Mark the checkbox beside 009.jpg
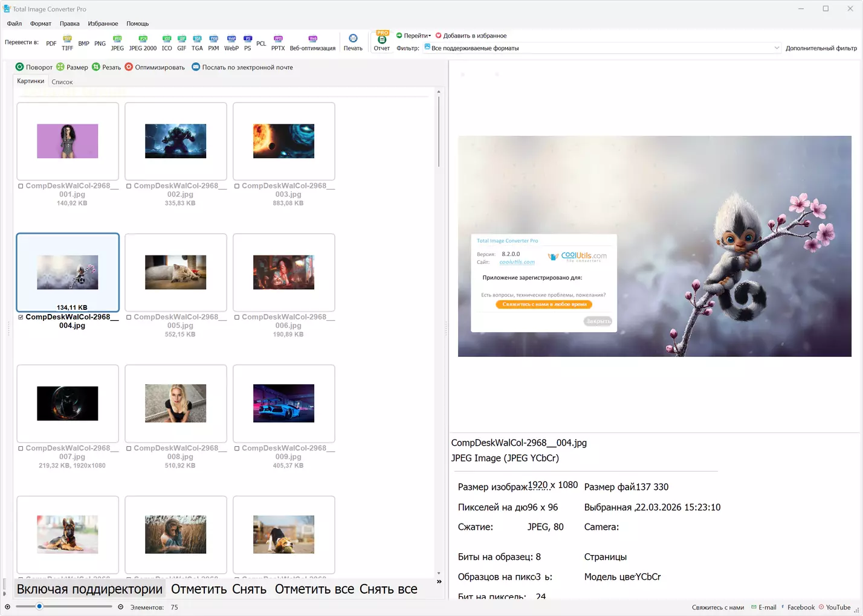The image size is (863, 616). 237,449
